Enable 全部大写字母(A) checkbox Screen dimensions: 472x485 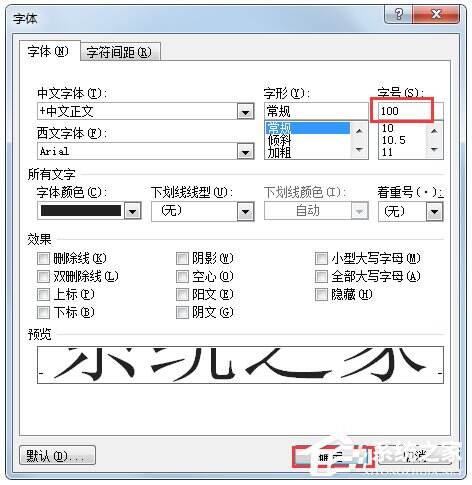pos(321,276)
